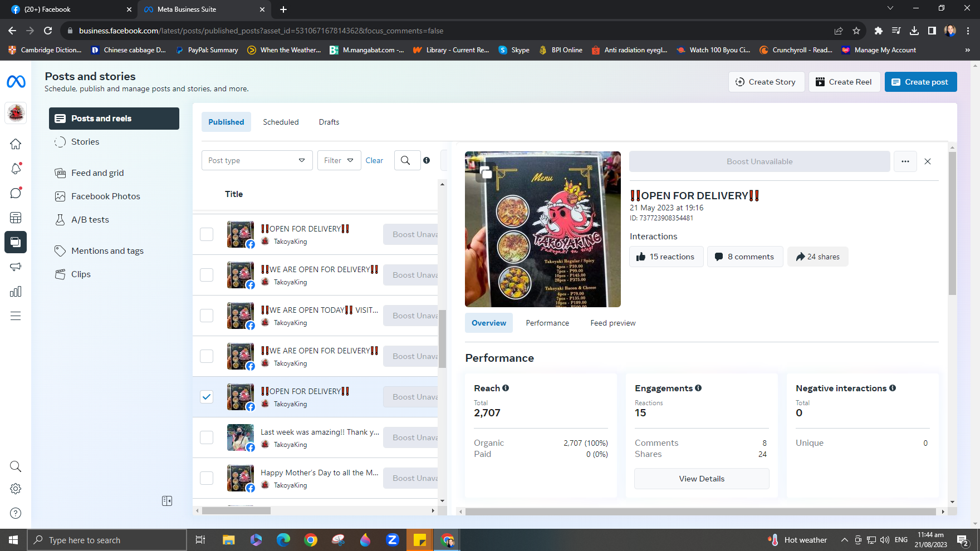980x551 pixels.
Task: Show more bookmarks with overflow chevron
Action: pyautogui.click(x=968, y=50)
